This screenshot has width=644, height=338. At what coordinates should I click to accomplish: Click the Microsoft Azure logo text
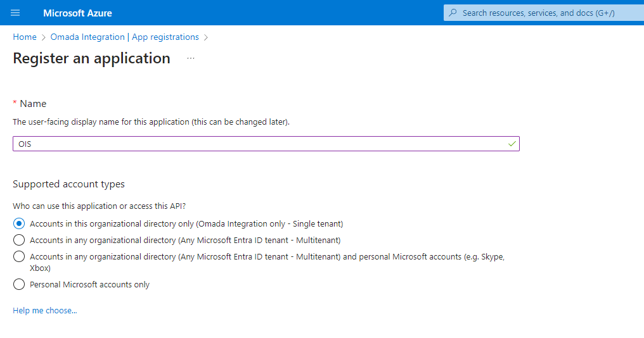77,13
